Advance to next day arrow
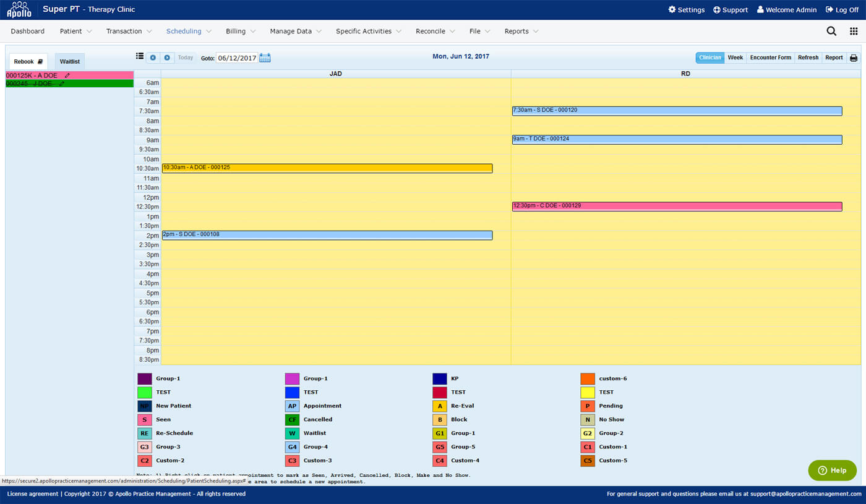Screen dimensions: 866x504 click(167, 58)
